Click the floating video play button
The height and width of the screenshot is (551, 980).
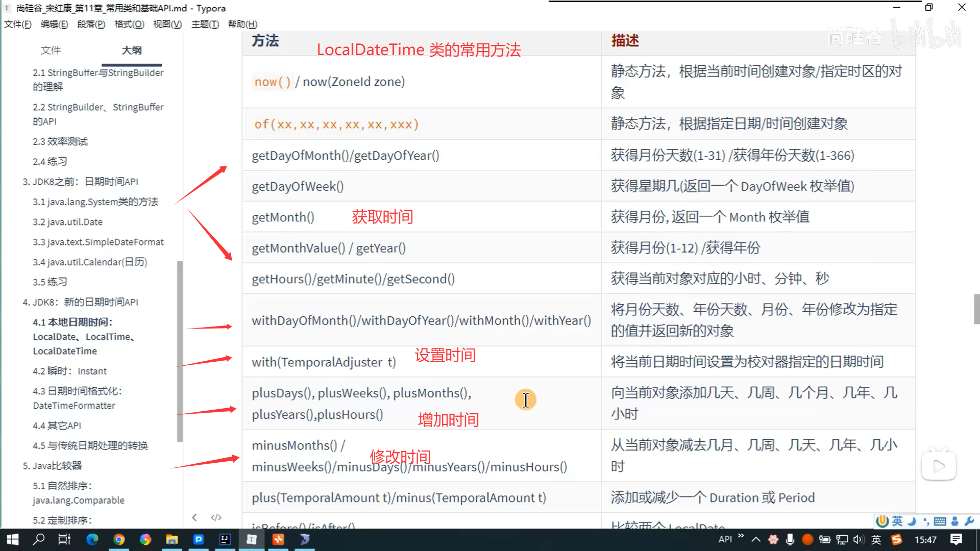click(x=939, y=466)
